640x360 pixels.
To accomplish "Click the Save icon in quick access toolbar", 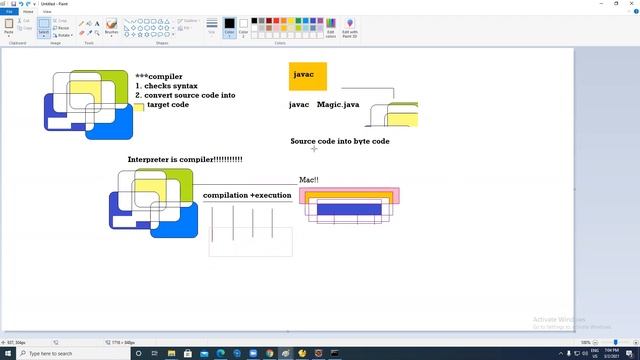I will tap(13, 4).
